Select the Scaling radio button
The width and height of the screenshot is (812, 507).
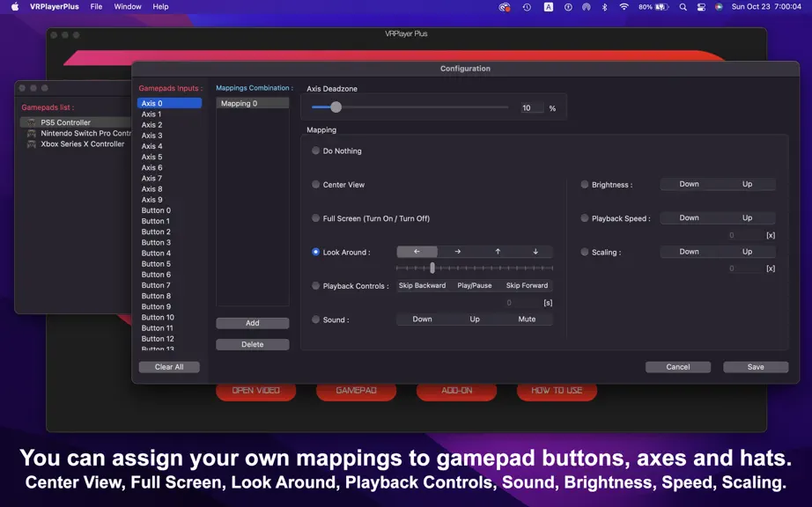pyautogui.click(x=585, y=252)
